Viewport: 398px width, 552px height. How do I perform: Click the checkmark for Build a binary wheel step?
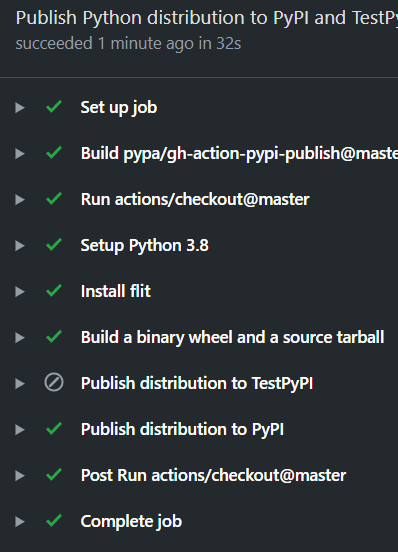click(54, 337)
